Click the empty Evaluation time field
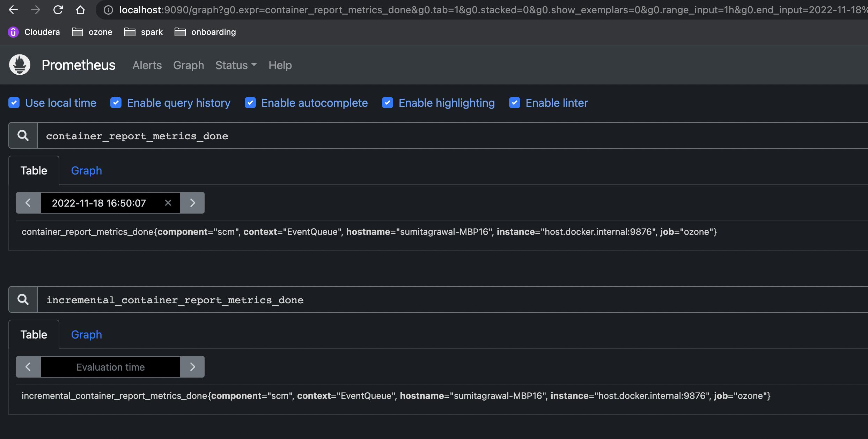The image size is (868, 439). (x=110, y=367)
